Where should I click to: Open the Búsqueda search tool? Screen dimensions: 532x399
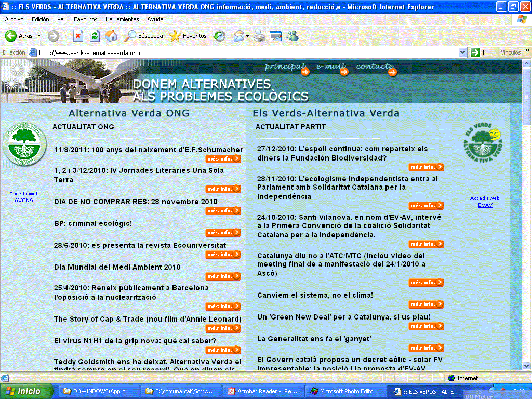(x=143, y=36)
